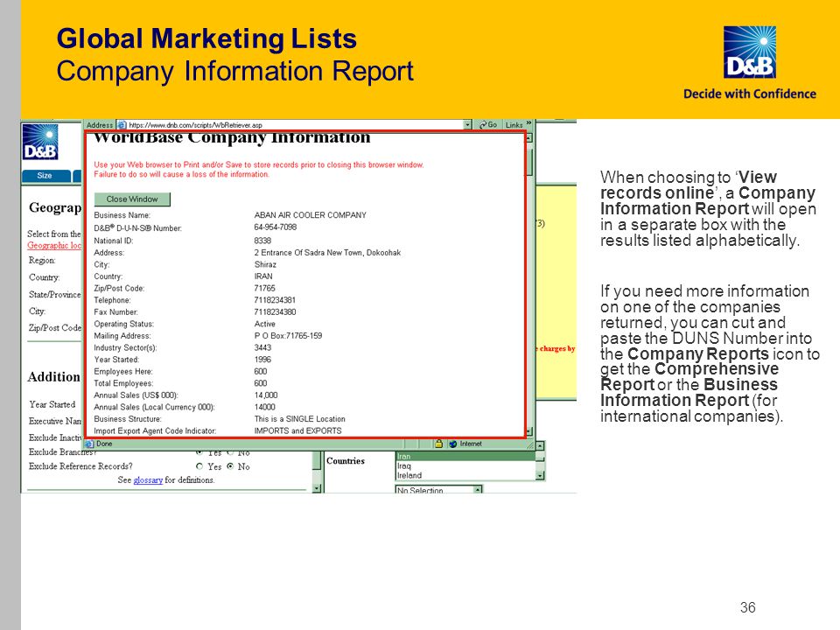Image resolution: width=840 pixels, height=630 pixels.
Task: Open the No Selection dropdown below Countries
Action: pyautogui.click(x=438, y=490)
